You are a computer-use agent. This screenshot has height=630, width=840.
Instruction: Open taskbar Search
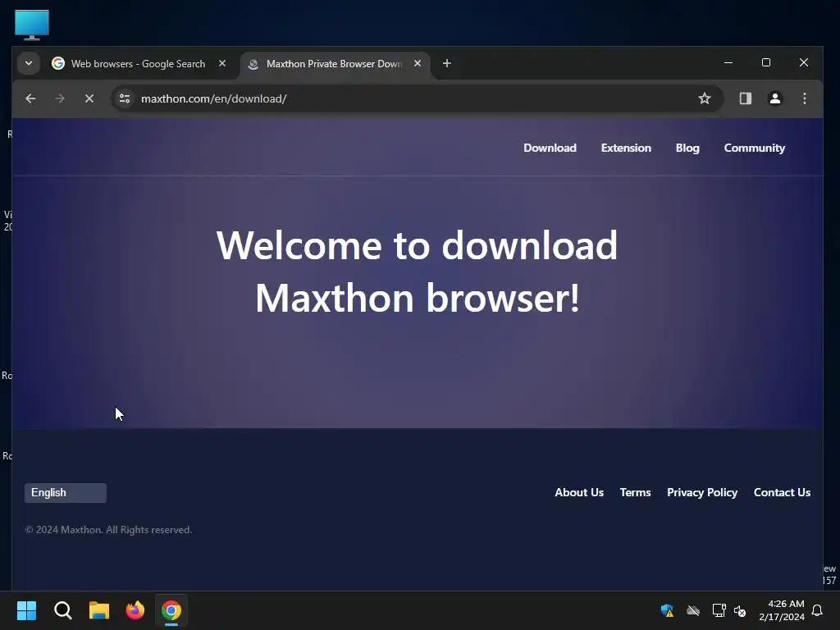point(62,610)
